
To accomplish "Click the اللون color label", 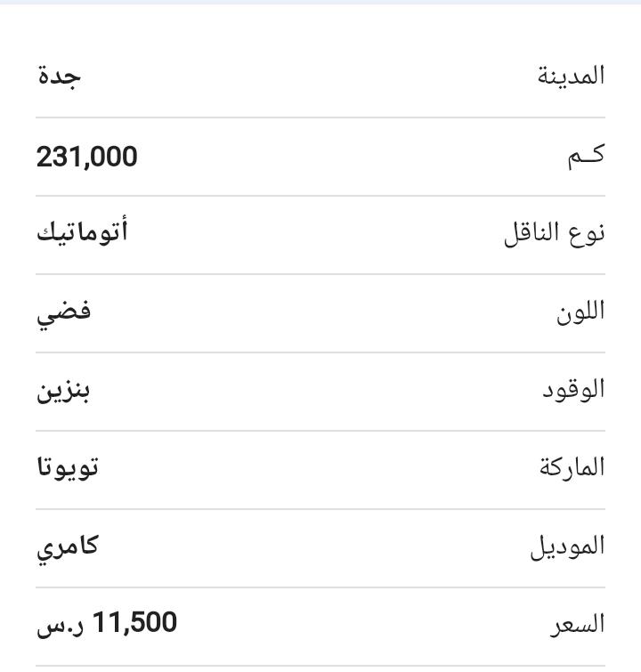I will (580, 312).
